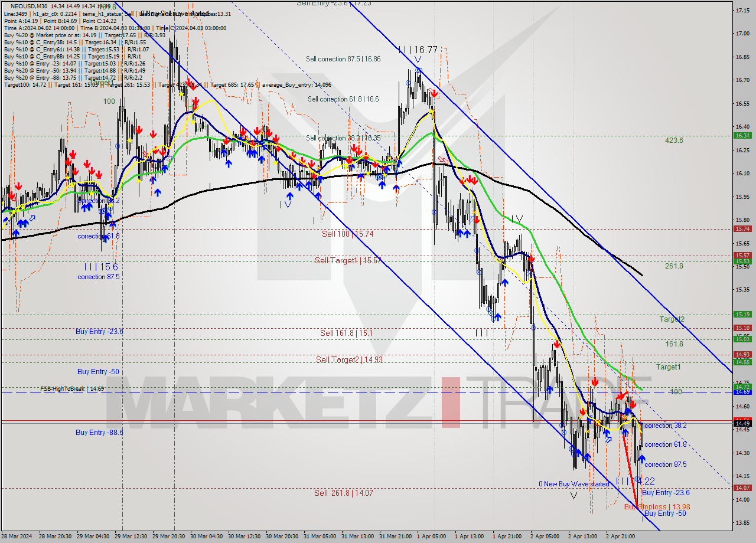The image size is (756, 543).
Task: Click the 'Buy Entry -88.6' label
Action: [99, 433]
